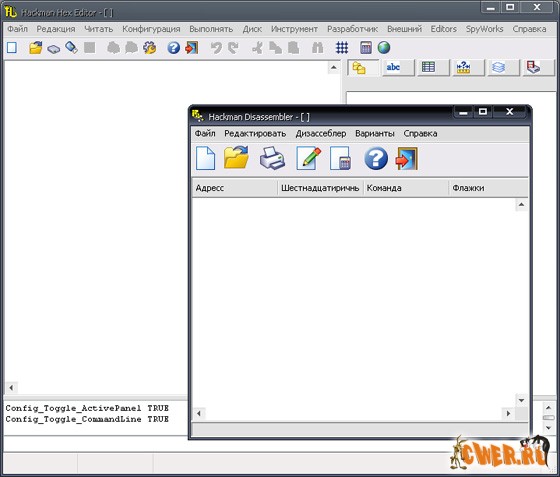Click the Команда column header

pyautogui.click(x=406, y=188)
